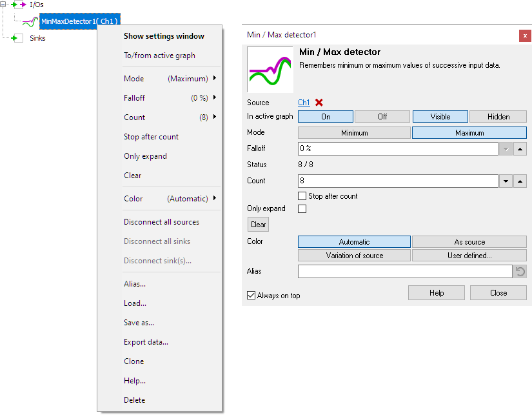This screenshot has width=532, height=415.
Task: Enable the Stop after count checkbox
Action: pyautogui.click(x=302, y=196)
